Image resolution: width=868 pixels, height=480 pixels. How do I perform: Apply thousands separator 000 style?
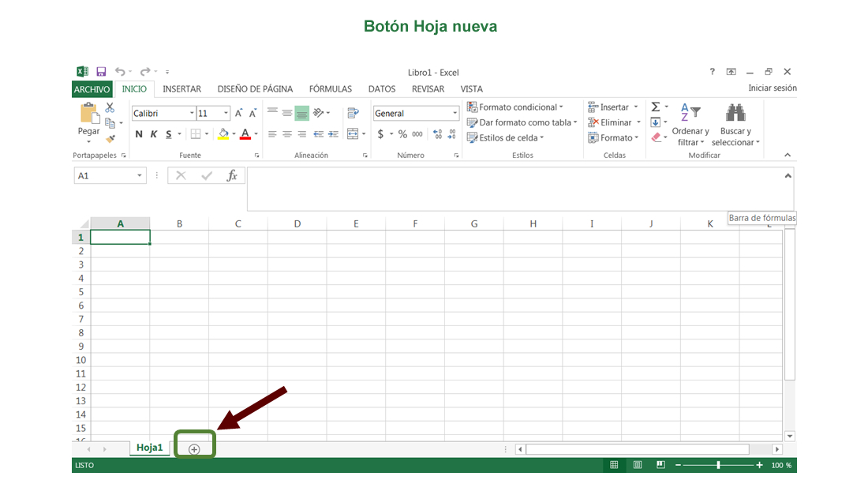coord(417,134)
